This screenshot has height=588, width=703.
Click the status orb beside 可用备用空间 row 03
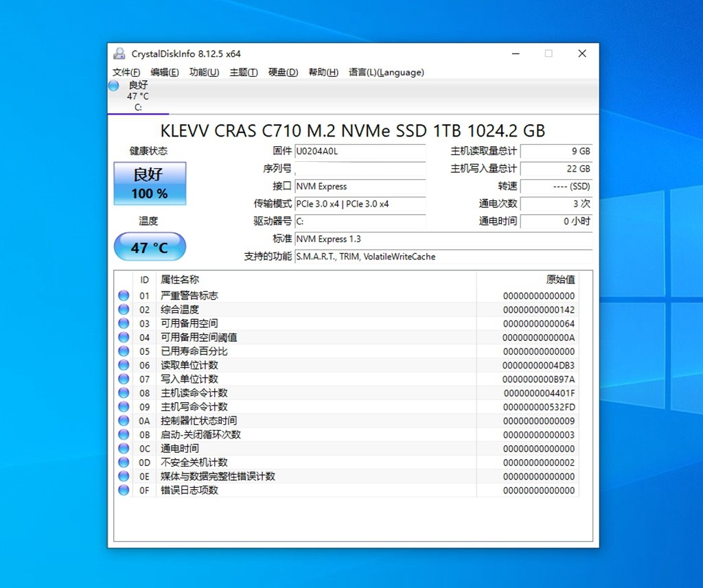pos(124,323)
